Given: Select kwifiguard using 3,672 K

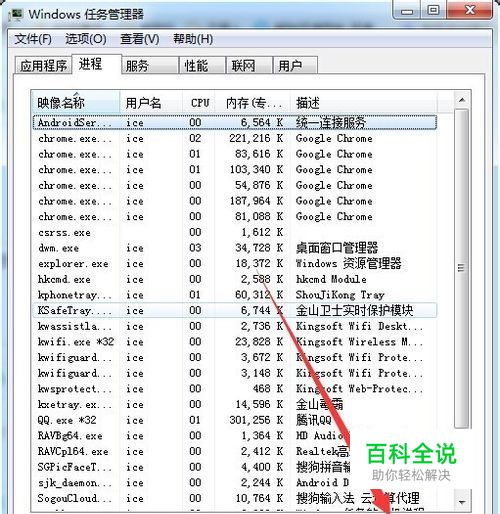Looking at the screenshot, I should (235, 358).
